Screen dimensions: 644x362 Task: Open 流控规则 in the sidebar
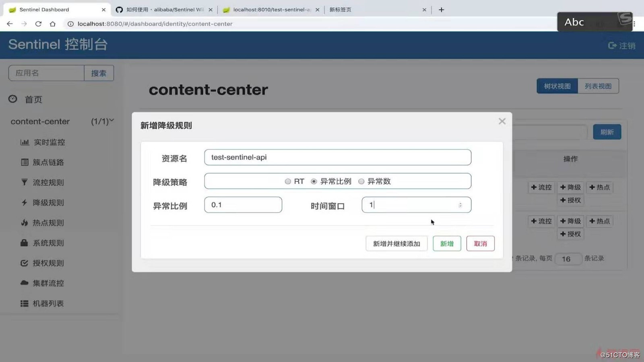[x=48, y=182]
